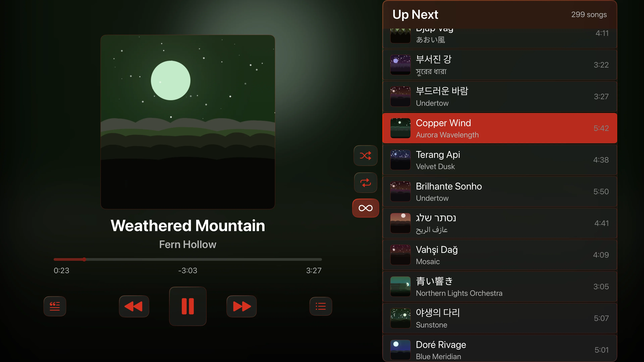Toggle the Up Next queue list icon
Image resolution: width=644 pixels, height=362 pixels.
(x=321, y=306)
